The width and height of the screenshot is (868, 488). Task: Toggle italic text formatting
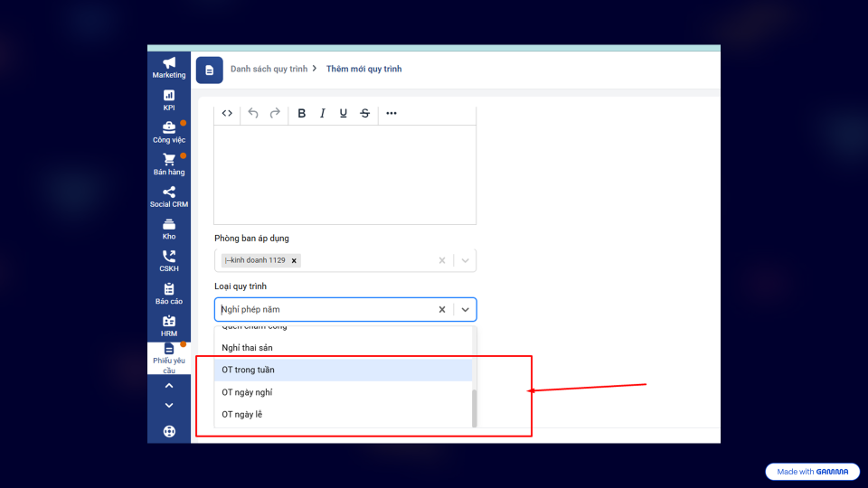(x=322, y=113)
